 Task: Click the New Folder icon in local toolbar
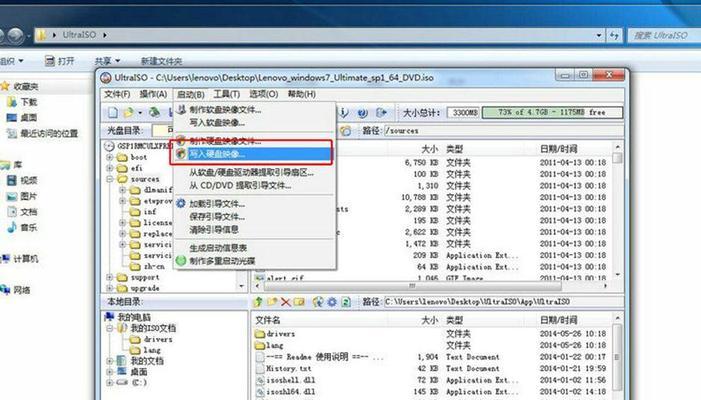pos(272,302)
